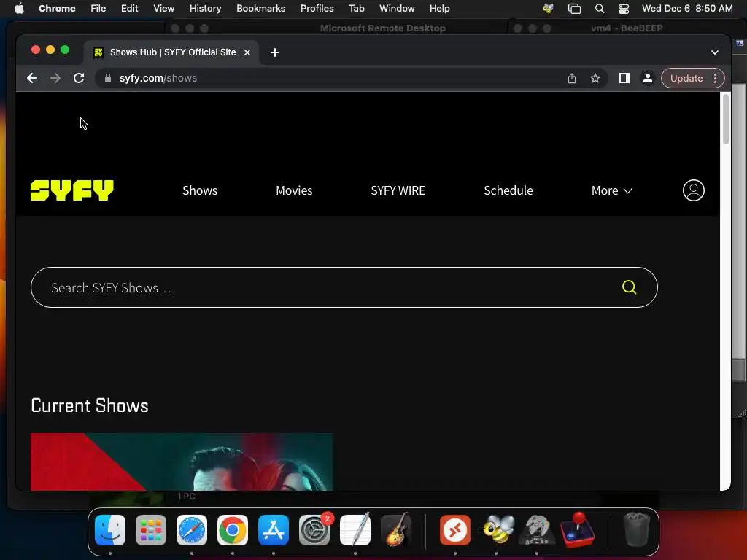Open SYFY WIRE navigation link
The width and height of the screenshot is (747, 560).
(x=398, y=190)
